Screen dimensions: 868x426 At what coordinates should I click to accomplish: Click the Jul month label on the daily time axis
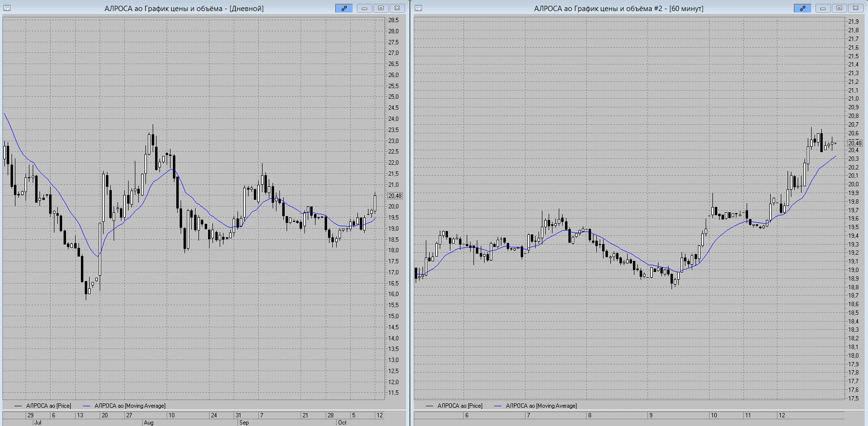pos(38,423)
